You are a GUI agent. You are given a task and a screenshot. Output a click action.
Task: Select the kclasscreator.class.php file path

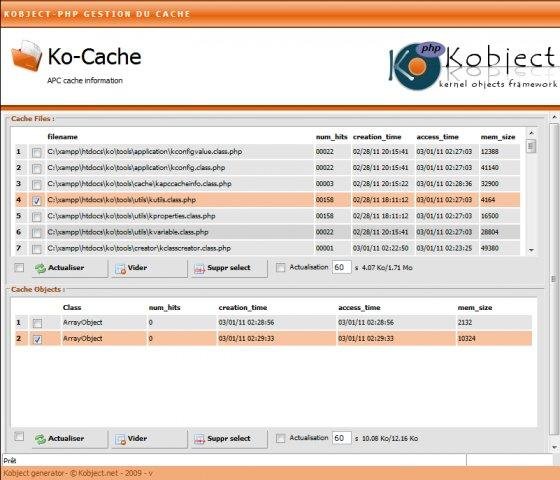pyautogui.click(x=139, y=248)
